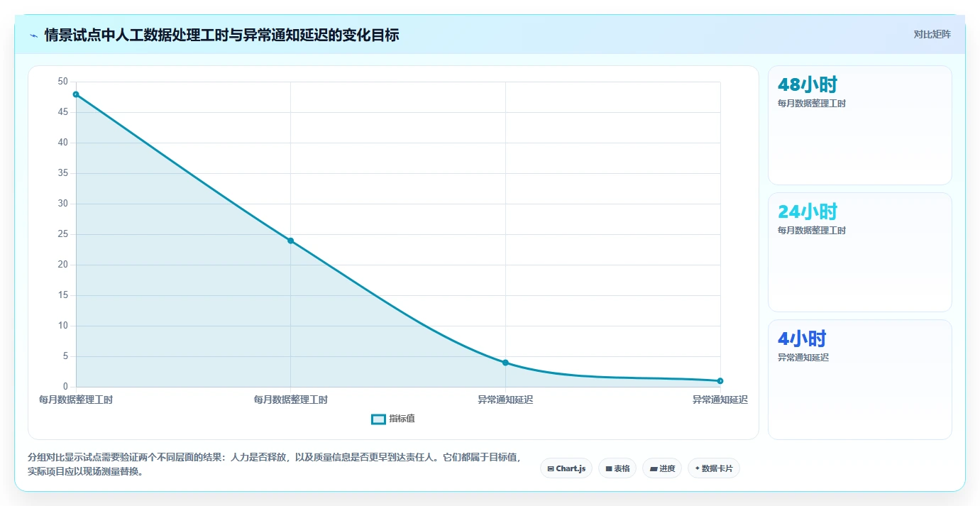This screenshot has width=980, height=506.
Task: Toggle the 指标值 legend item
Action: pos(393,419)
